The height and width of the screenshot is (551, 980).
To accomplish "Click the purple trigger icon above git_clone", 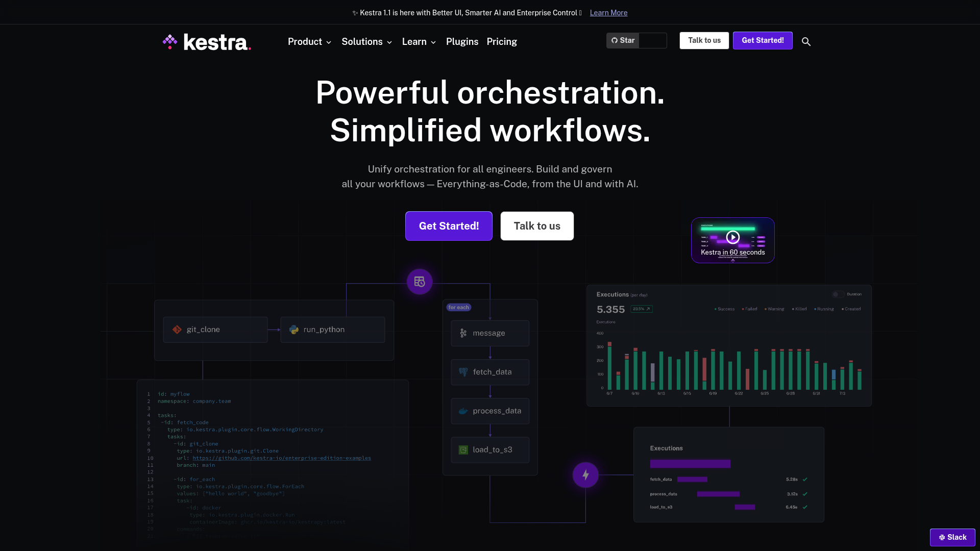I will pyautogui.click(x=420, y=281).
